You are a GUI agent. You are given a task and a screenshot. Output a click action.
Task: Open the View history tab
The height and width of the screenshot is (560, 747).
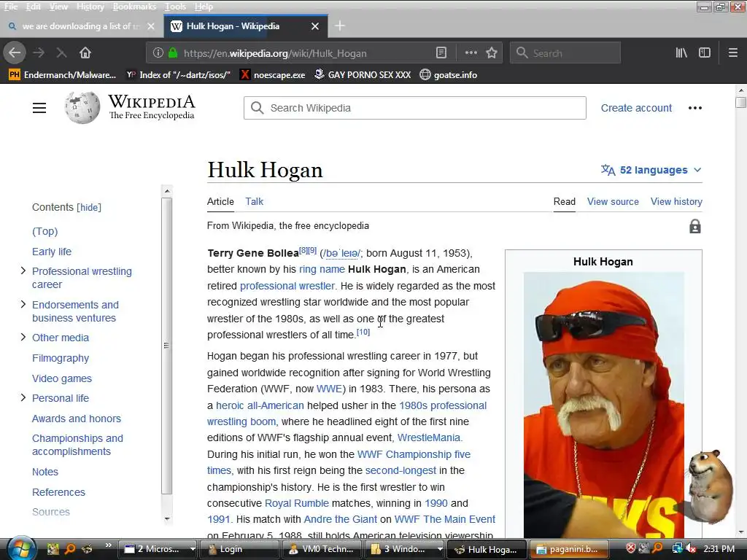point(676,201)
